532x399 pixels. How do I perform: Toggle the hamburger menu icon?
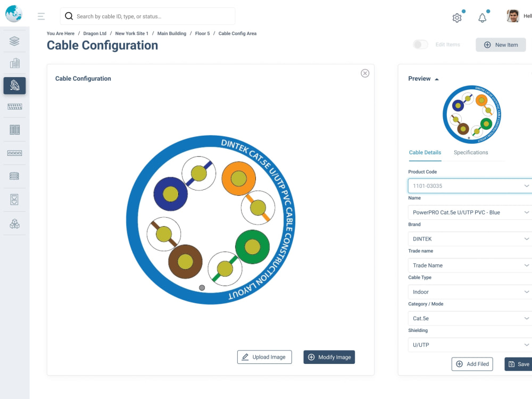[41, 16]
